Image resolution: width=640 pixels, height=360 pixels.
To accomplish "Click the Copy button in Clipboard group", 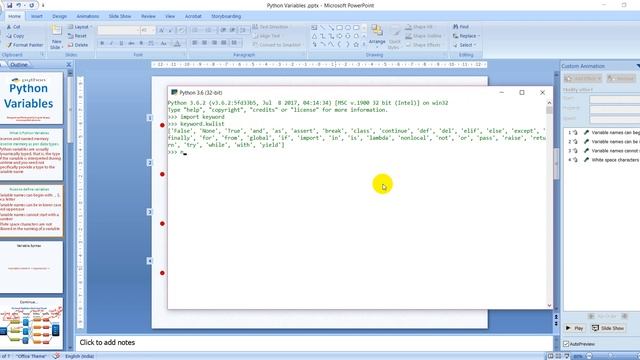I will [16, 36].
